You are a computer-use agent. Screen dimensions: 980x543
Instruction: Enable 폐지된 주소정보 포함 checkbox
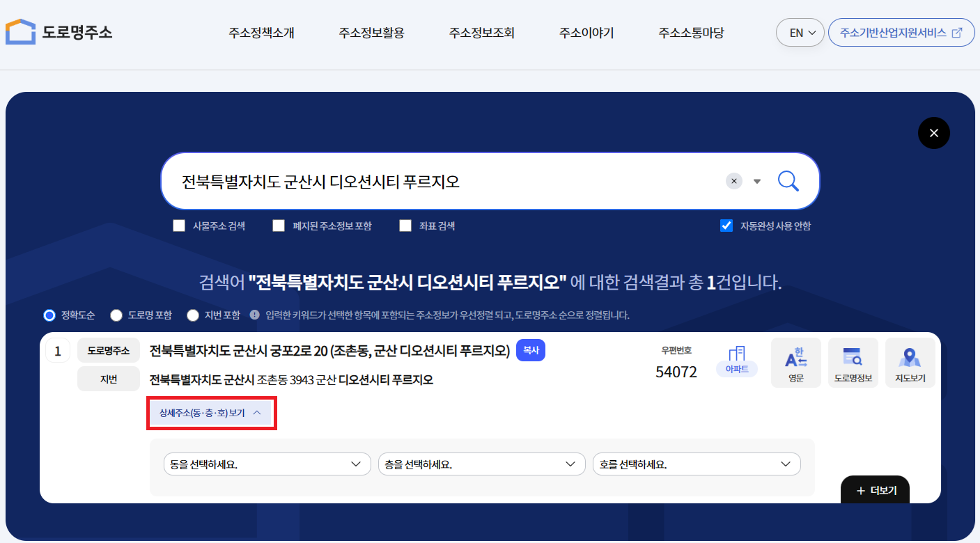pos(279,226)
